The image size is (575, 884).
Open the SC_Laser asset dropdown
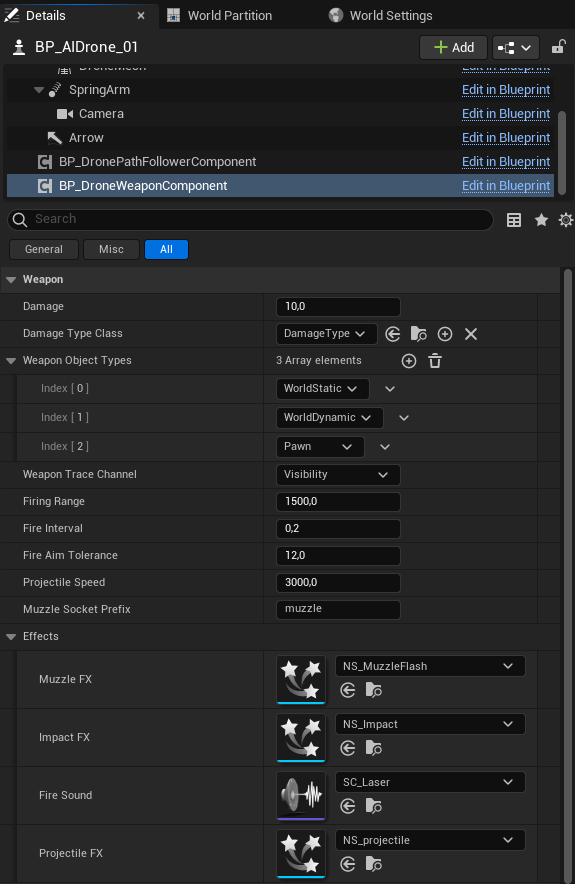[x=430, y=783]
